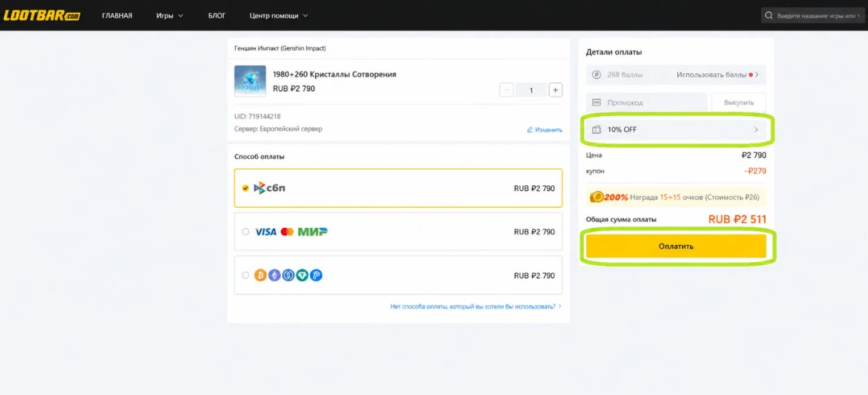Image resolution: width=868 pixels, height=395 pixels.
Task: Open the Использовать баллы arrow
Action: pos(756,75)
